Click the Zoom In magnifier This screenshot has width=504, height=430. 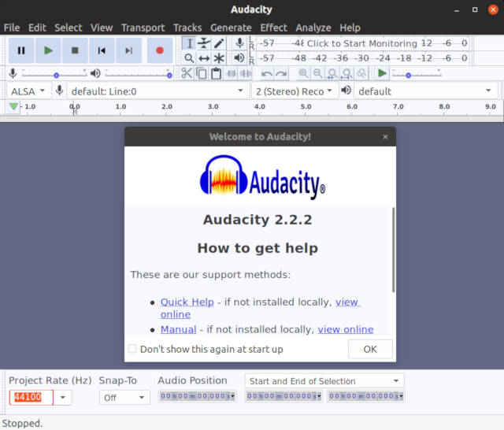click(302, 73)
